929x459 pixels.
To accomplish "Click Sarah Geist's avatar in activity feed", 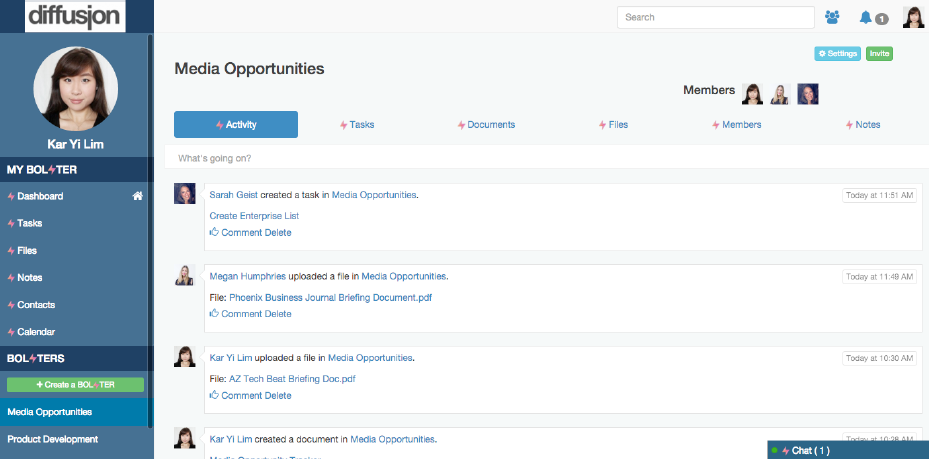I will 185,194.
